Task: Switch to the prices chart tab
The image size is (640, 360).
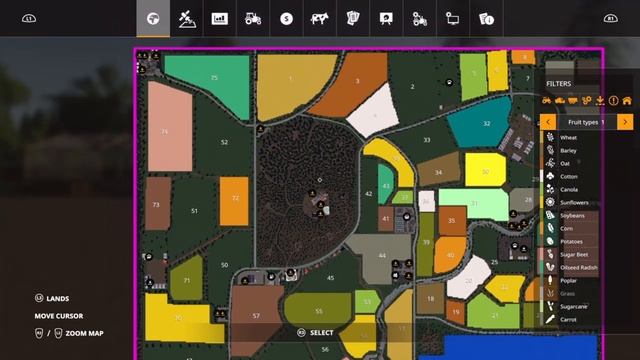Action: pos(220,18)
